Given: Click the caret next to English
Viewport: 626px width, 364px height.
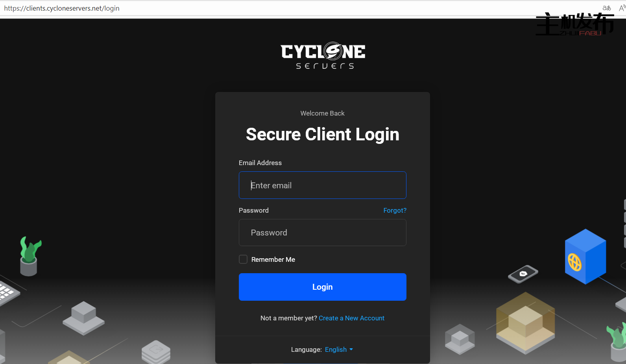Looking at the screenshot, I should coord(351,349).
